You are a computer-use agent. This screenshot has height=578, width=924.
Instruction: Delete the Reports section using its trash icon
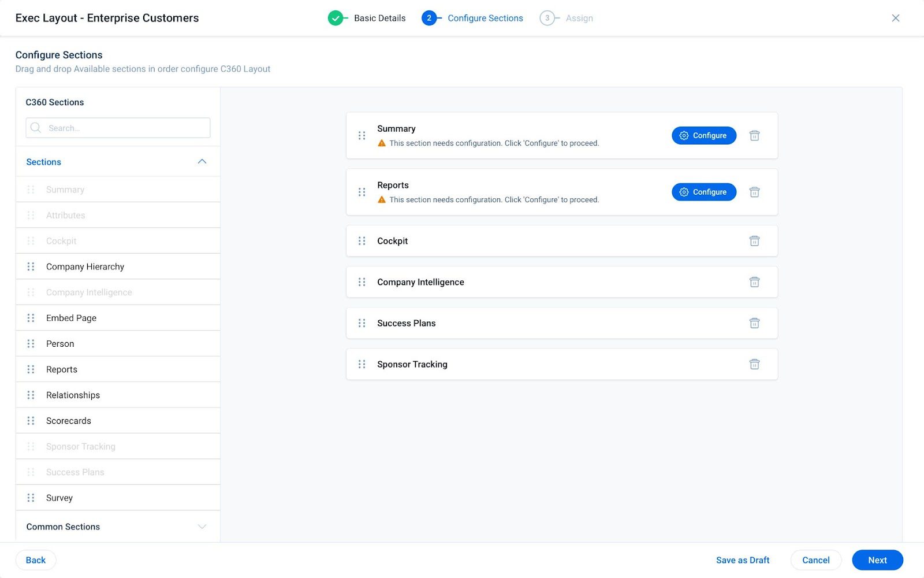pos(754,191)
